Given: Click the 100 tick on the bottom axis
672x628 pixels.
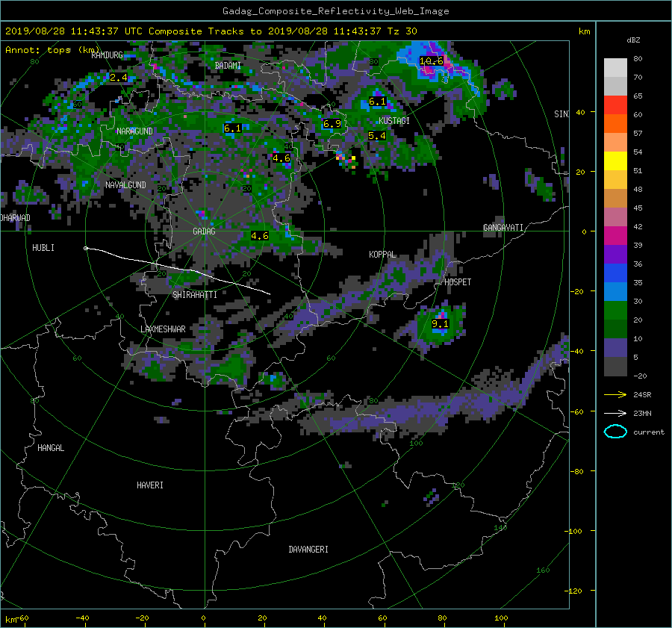Looking at the screenshot, I should (x=501, y=618).
